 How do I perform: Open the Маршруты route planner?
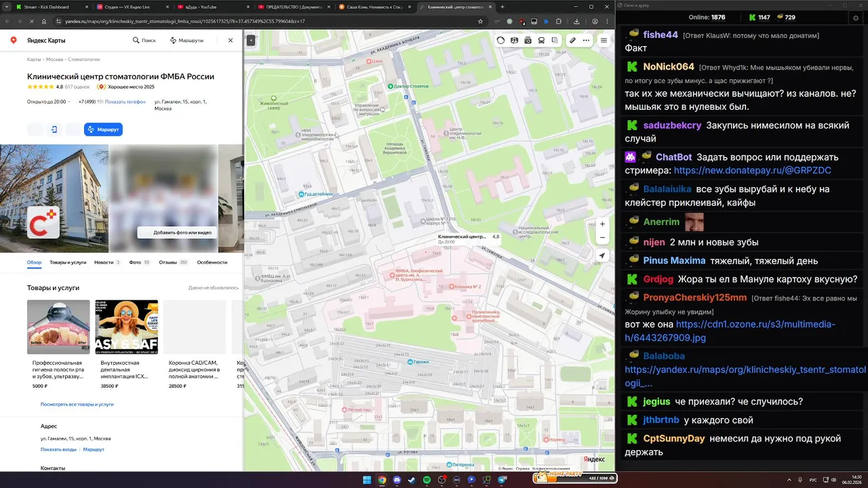[186, 41]
